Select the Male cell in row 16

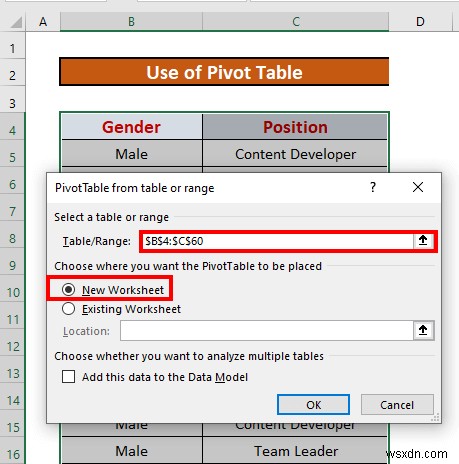131,451
